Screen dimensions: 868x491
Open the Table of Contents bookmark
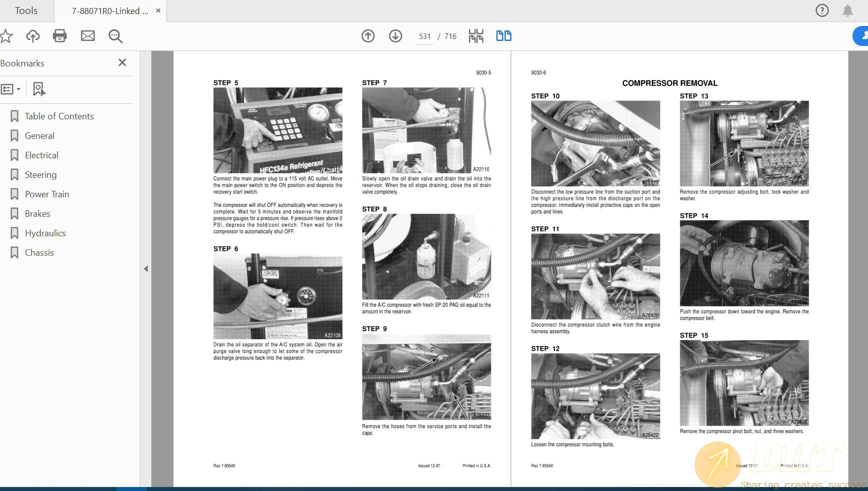coord(59,116)
